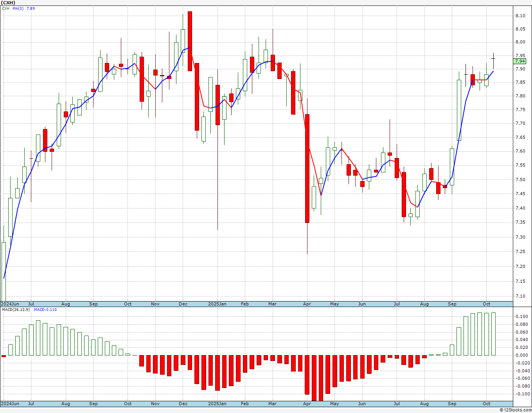The height and width of the screenshot is (413, 532).
Task: Click Feb on the MACD panel date axis
Action: pyautogui.click(x=245, y=404)
